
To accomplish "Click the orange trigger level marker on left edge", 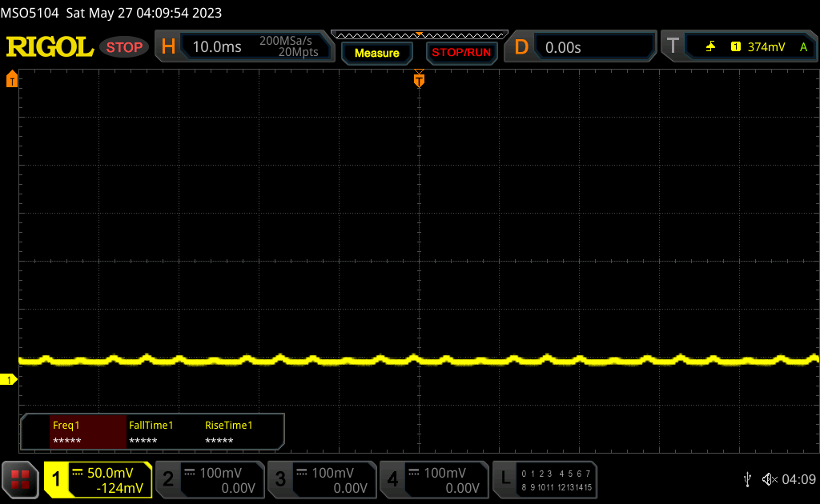I will [x=11, y=79].
